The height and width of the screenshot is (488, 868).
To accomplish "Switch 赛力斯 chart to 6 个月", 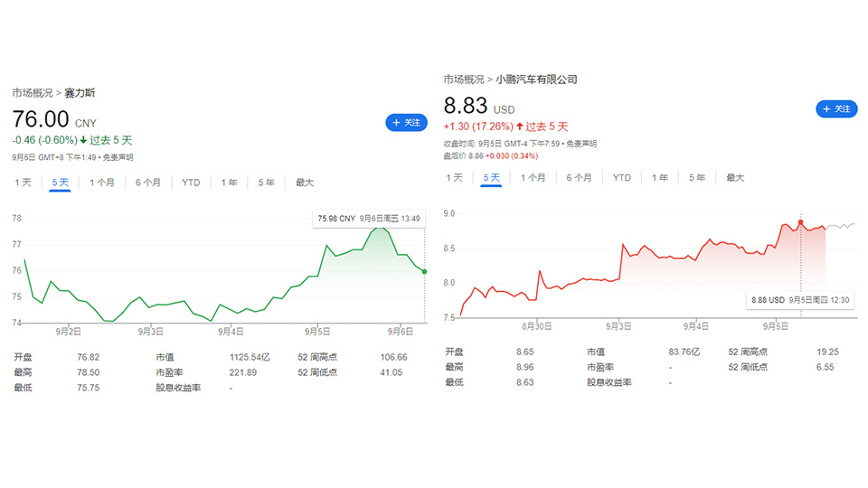I will 147,182.
